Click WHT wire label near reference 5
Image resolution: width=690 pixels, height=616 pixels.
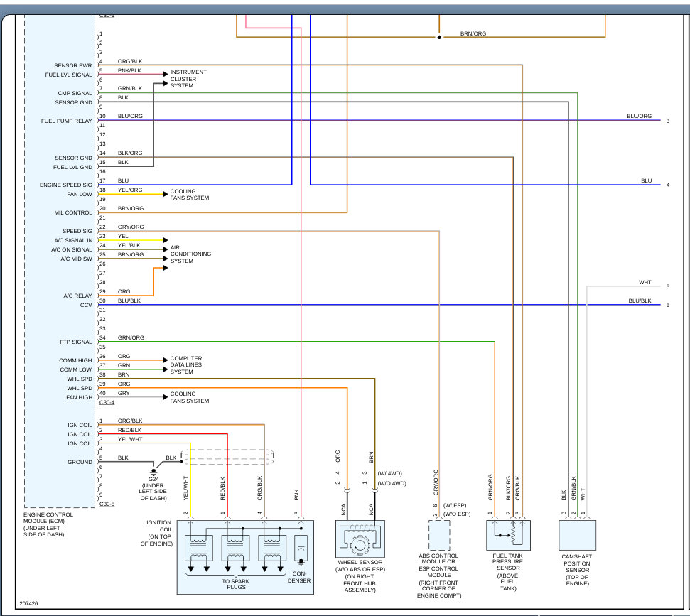coord(645,283)
